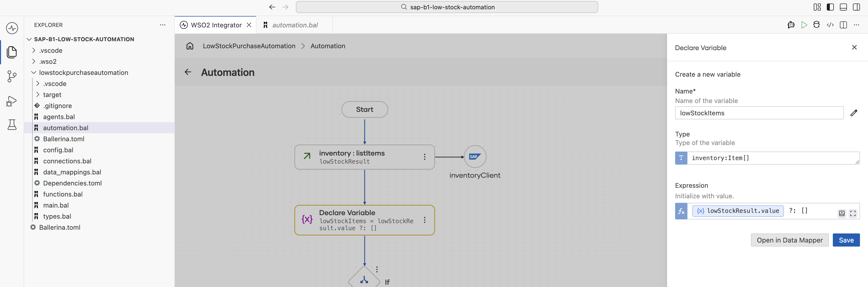
Task: Select the inventory : listItems node
Action: (x=365, y=157)
